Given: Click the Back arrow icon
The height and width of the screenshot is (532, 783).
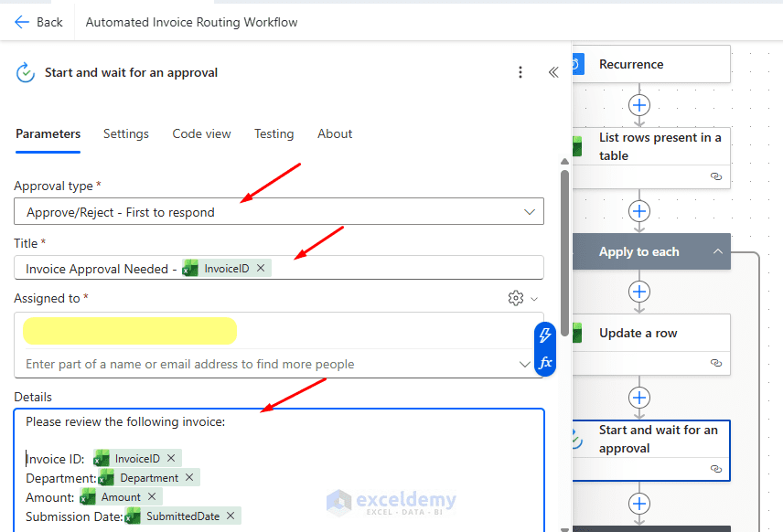Looking at the screenshot, I should [x=22, y=22].
